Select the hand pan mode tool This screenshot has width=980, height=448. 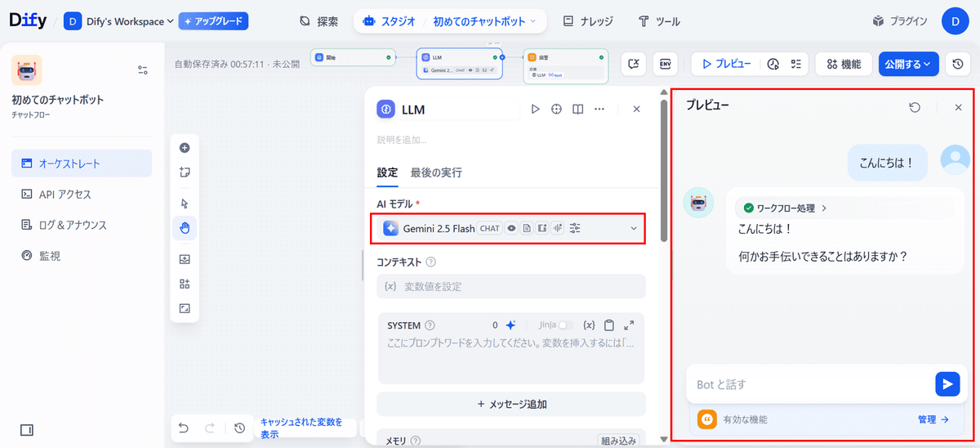coord(185,228)
